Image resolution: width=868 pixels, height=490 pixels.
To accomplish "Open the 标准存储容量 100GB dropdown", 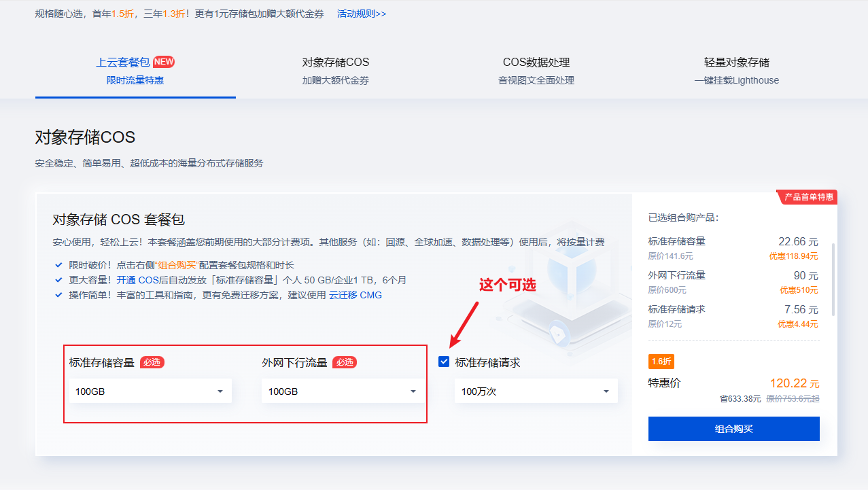I will (x=150, y=391).
